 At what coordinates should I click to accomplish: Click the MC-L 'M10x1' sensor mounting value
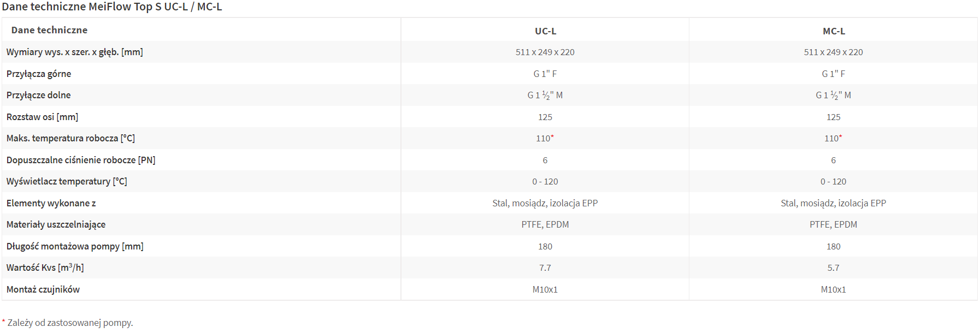[x=834, y=289]
